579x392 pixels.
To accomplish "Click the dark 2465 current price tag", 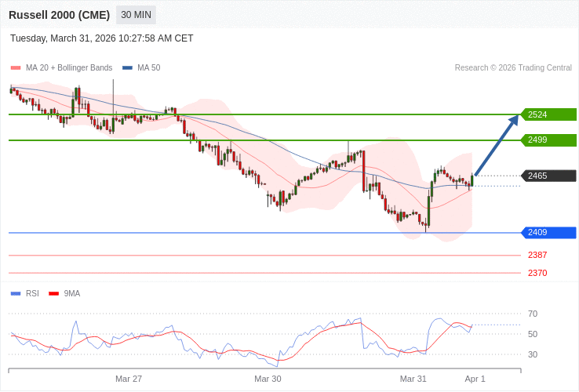I will (548, 176).
